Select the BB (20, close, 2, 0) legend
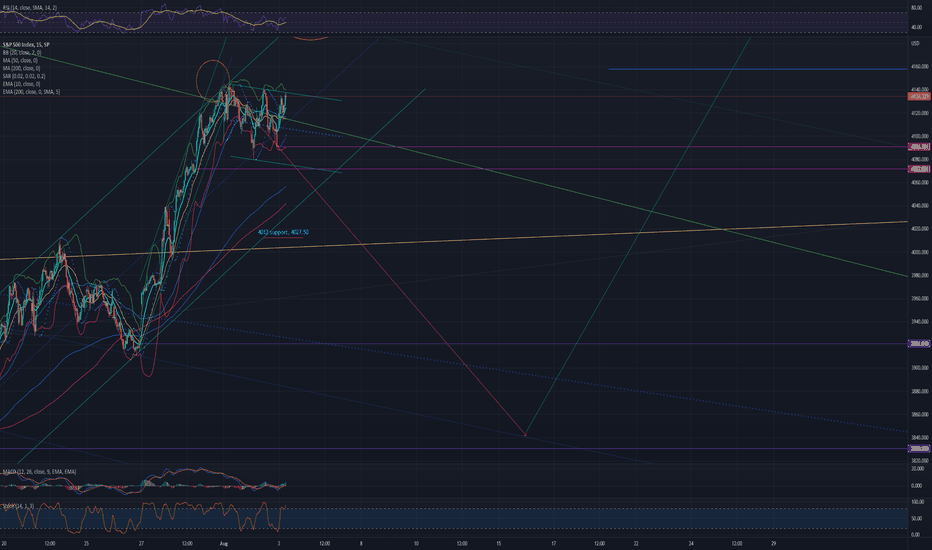 coord(22,53)
